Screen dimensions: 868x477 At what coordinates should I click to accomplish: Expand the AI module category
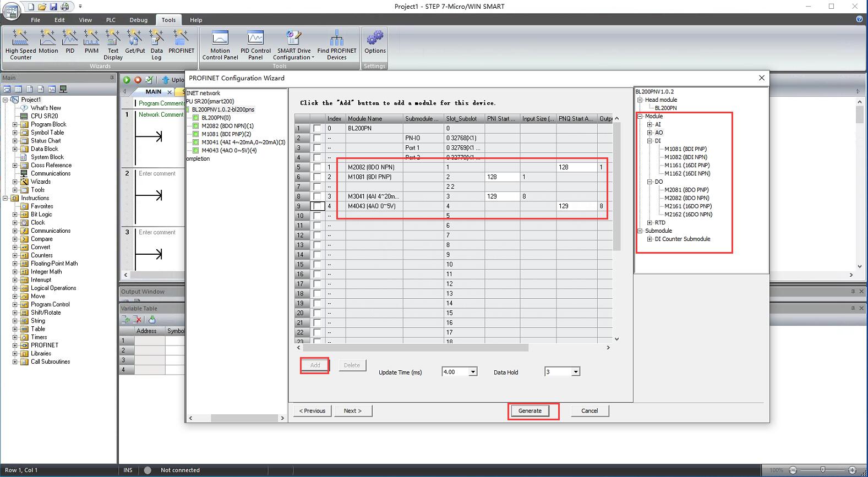click(649, 124)
